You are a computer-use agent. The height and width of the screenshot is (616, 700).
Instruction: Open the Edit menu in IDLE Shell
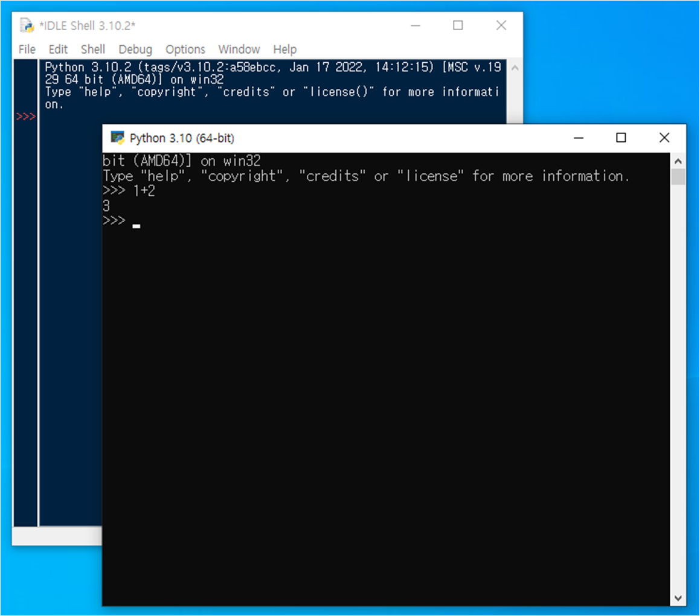(x=58, y=49)
